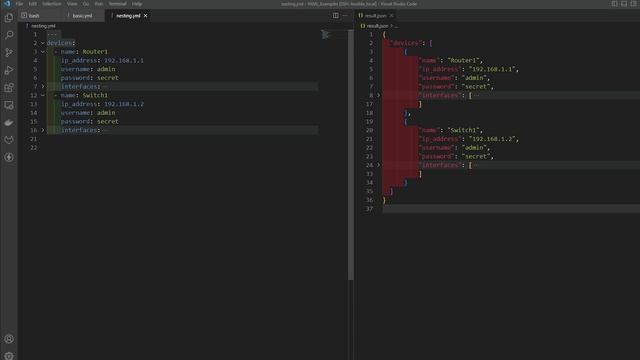Screen dimensions: 640x360
Task: Expand folded interfaces on YAML line 7
Action: tap(42, 87)
